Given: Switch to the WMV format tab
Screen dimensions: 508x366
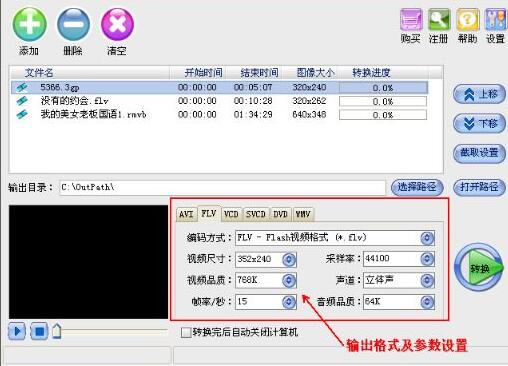Looking at the screenshot, I should click(303, 214).
